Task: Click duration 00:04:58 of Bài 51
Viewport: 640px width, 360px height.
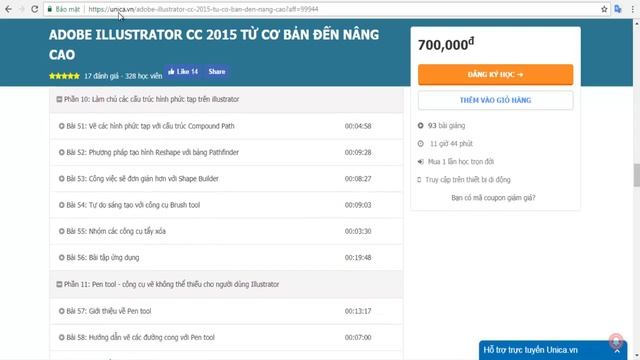Action: (x=358, y=126)
